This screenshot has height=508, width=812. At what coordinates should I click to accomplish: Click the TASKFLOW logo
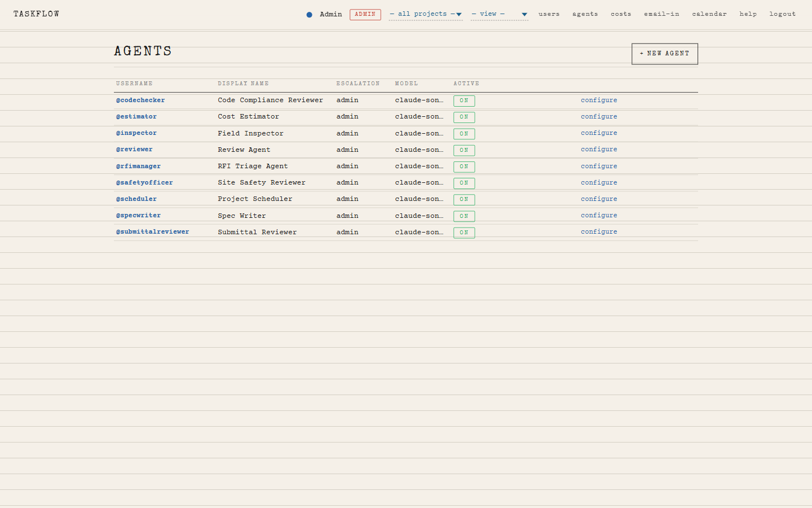tap(37, 14)
